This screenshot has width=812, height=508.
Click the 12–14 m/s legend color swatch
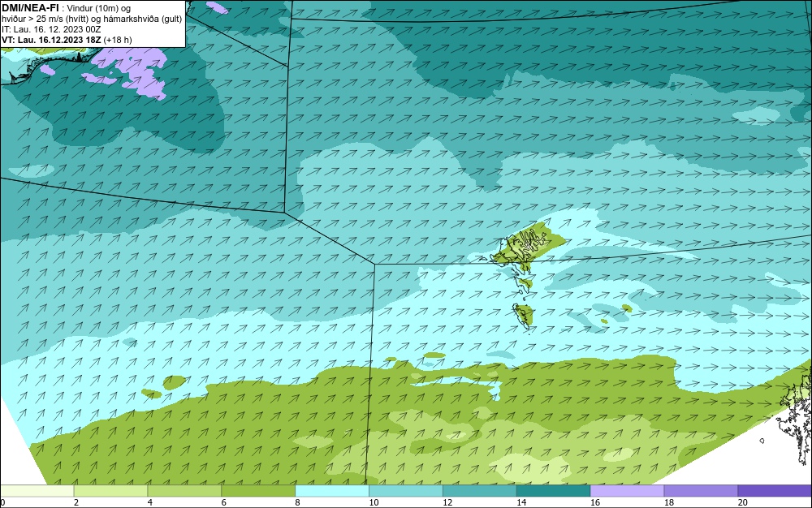480,491
